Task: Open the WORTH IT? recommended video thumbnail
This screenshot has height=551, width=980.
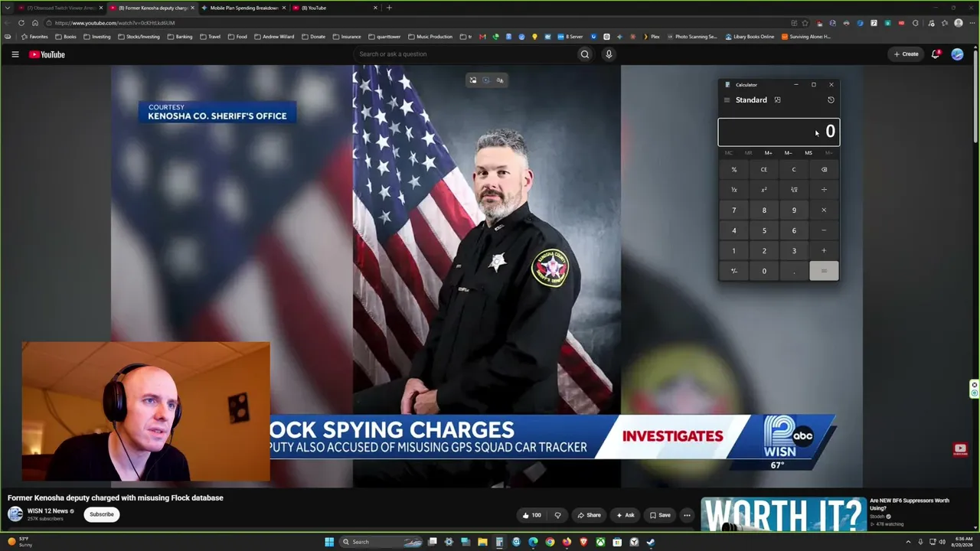Action: tap(783, 514)
